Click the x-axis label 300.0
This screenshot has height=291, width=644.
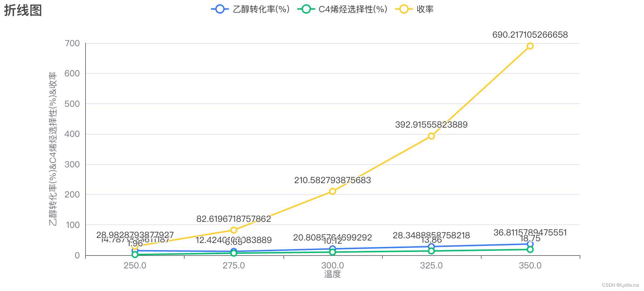point(333,266)
